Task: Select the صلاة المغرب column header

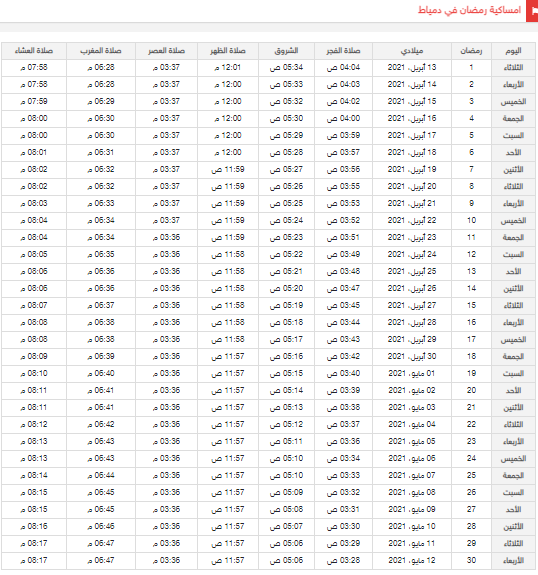Action: (x=101, y=51)
